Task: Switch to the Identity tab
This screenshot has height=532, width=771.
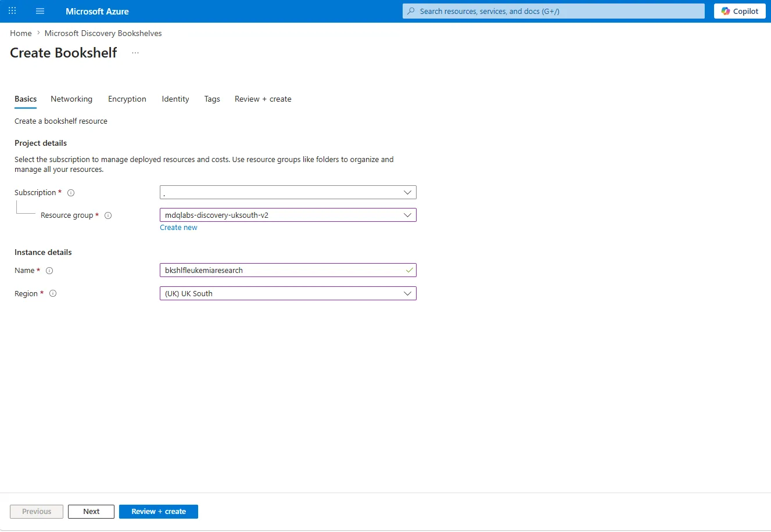Action: 175,99
